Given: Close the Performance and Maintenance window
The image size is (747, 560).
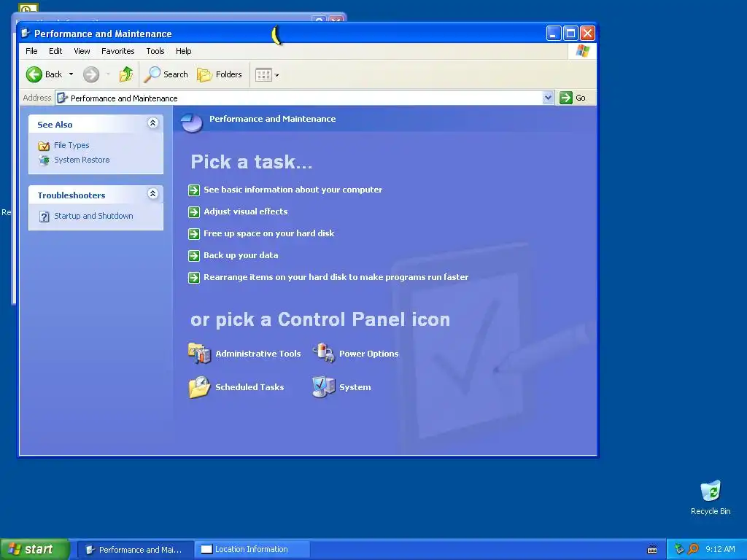Looking at the screenshot, I should (587, 34).
